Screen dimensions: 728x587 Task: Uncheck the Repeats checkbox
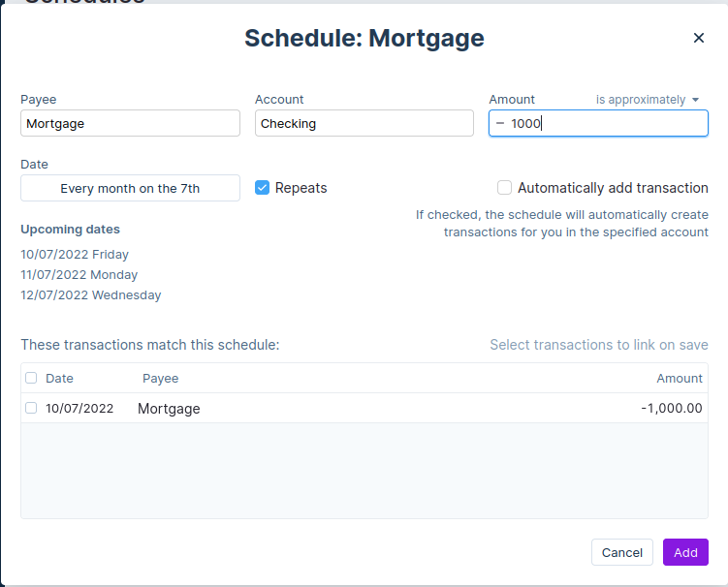(x=262, y=188)
